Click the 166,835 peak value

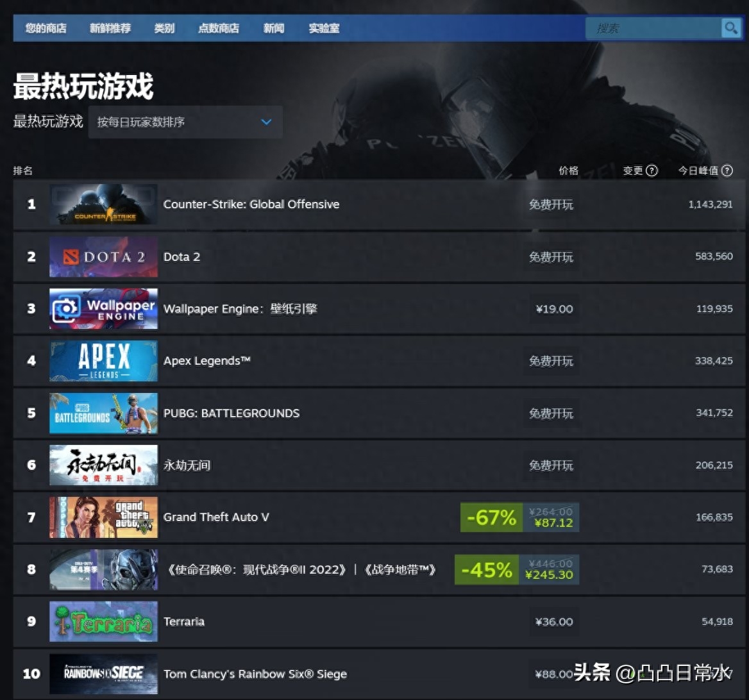pyautogui.click(x=714, y=517)
